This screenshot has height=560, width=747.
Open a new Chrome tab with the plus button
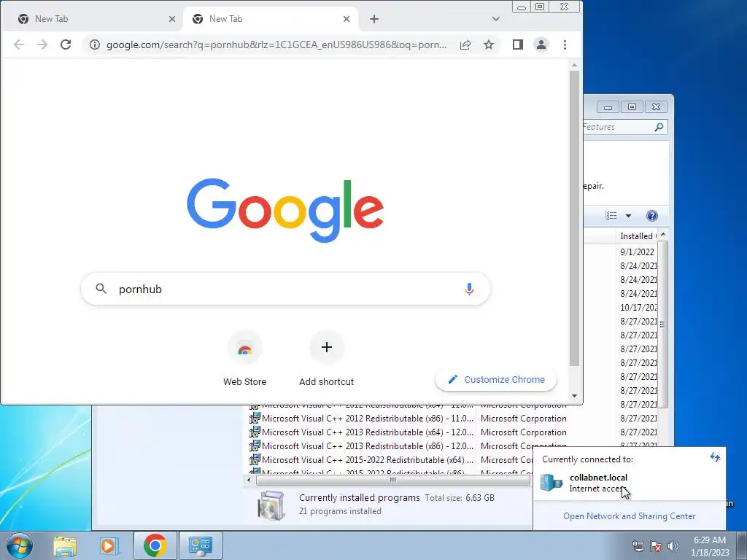pos(374,19)
